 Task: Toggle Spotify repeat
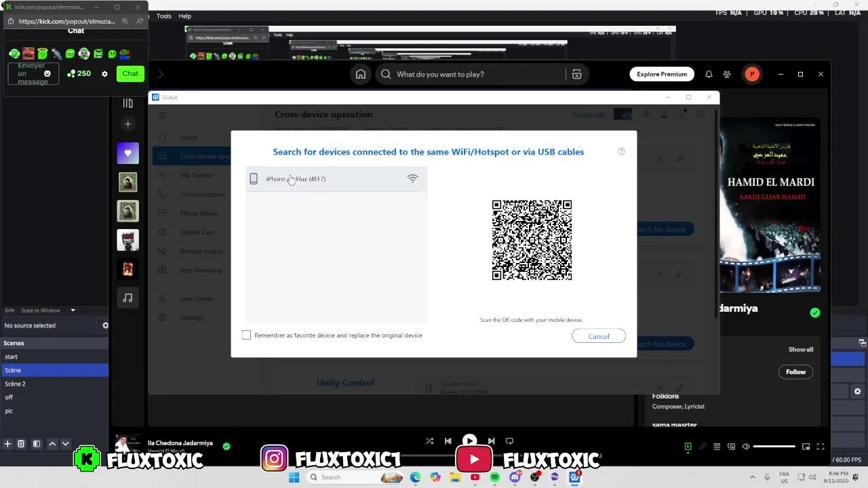click(509, 441)
